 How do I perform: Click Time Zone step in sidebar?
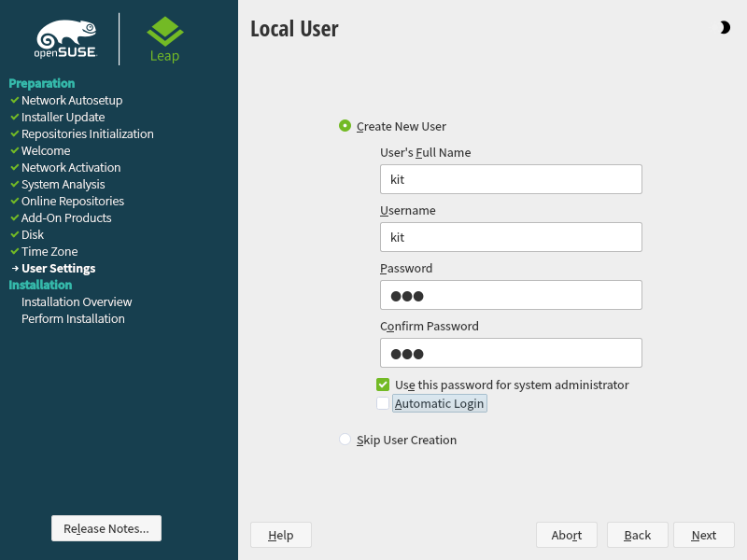(x=49, y=252)
